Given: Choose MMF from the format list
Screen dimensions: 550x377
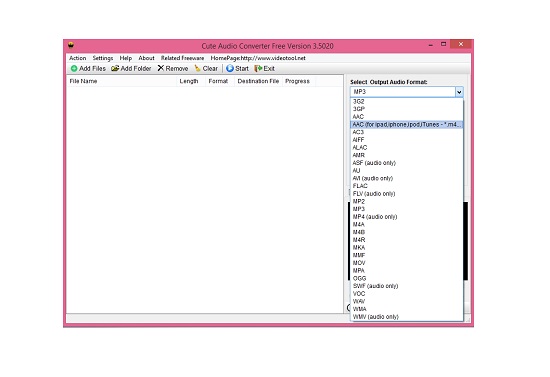Looking at the screenshot, I should [x=407, y=255].
